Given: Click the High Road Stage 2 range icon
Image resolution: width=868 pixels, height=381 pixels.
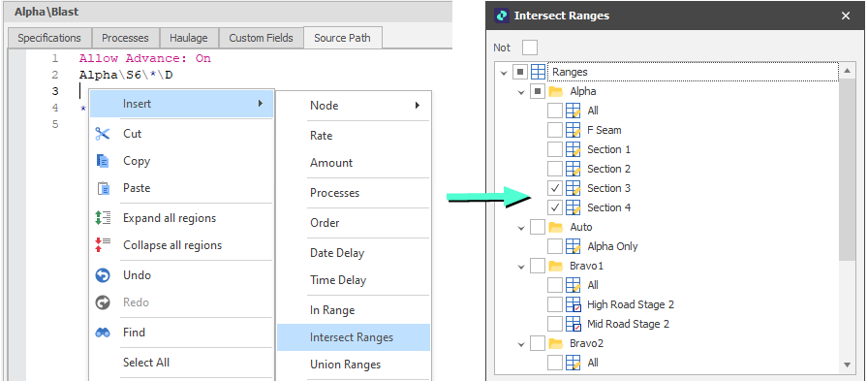Looking at the screenshot, I should pyautogui.click(x=573, y=304).
